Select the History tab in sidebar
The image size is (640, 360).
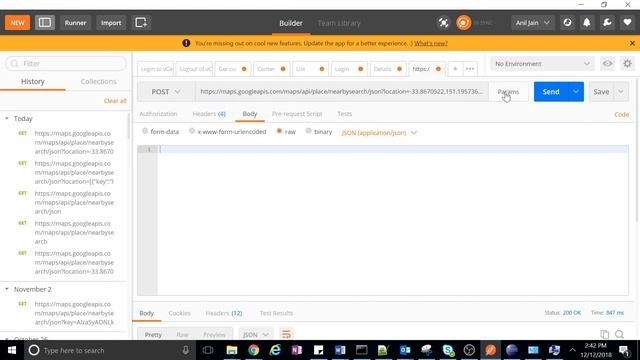(x=33, y=82)
